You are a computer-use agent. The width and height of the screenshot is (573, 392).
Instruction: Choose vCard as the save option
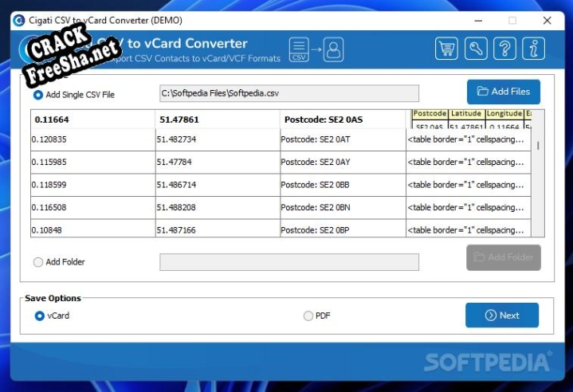[40, 316]
